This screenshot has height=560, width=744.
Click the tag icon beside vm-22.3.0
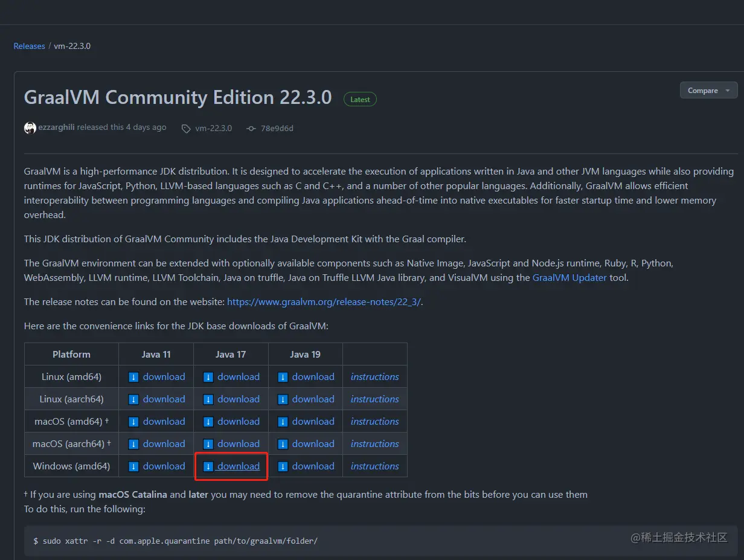tap(186, 128)
